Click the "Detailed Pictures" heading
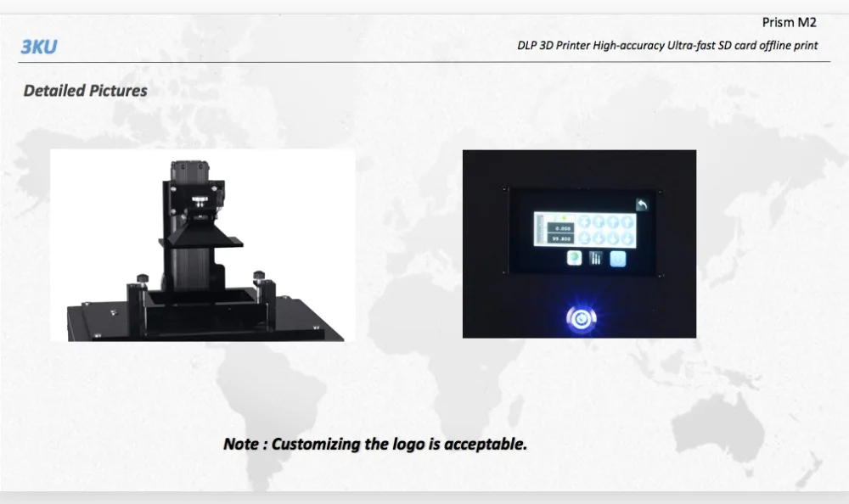The width and height of the screenshot is (849, 504). click(x=85, y=91)
